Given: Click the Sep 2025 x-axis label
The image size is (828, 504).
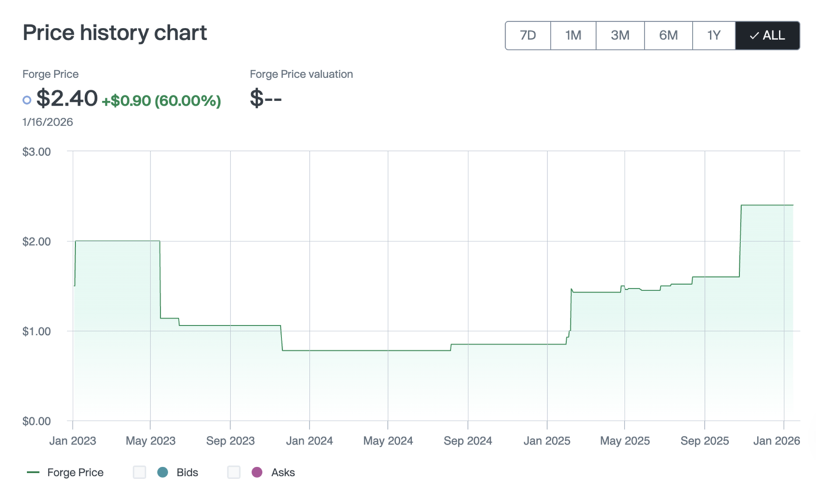Looking at the screenshot, I should 704,441.
